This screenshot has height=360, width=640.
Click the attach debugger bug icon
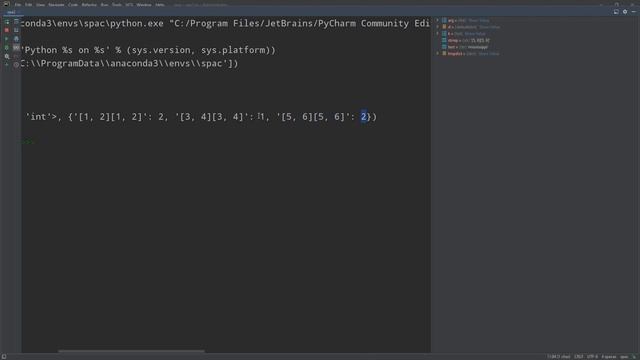pos(7,48)
